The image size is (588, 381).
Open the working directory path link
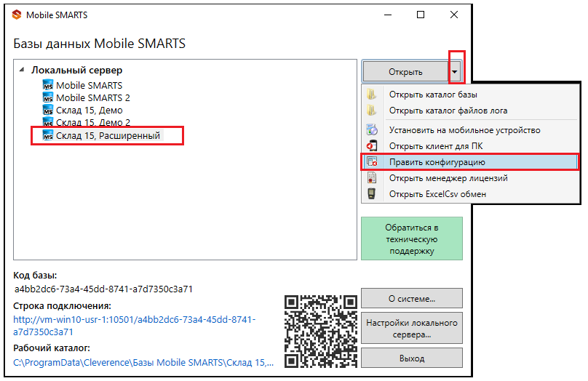(x=143, y=362)
